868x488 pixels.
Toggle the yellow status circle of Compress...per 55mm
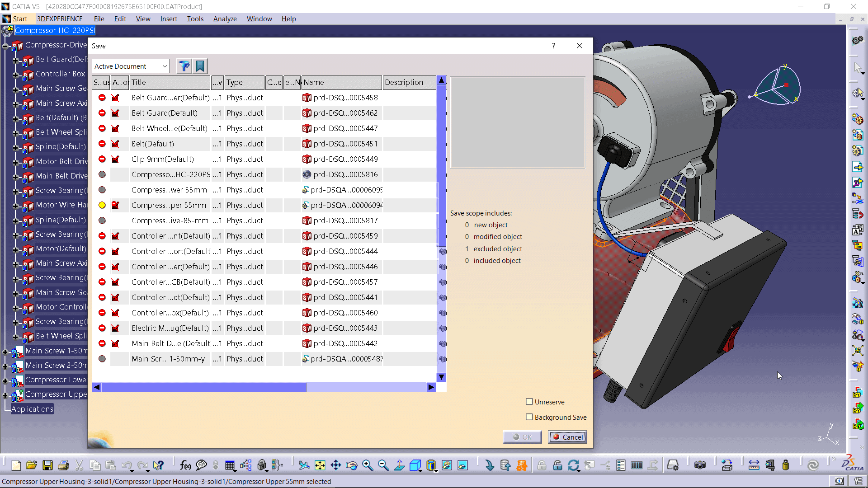(x=102, y=205)
